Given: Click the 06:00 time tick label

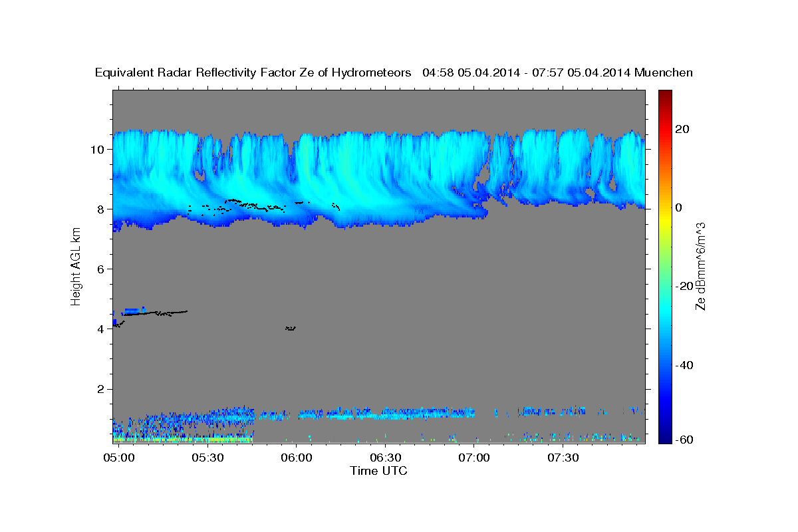Looking at the screenshot, I should point(297,458).
